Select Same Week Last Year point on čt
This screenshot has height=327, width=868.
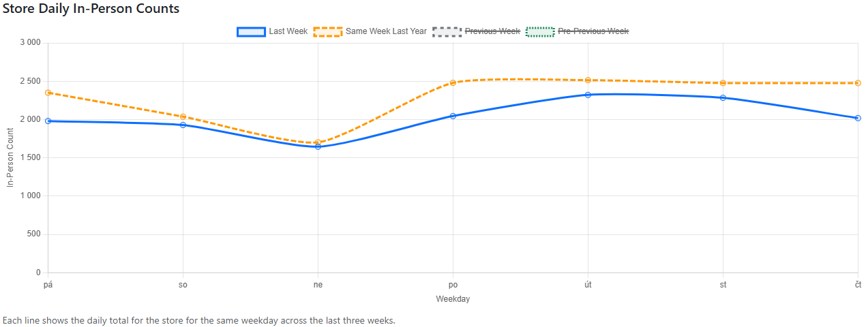point(858,83)
